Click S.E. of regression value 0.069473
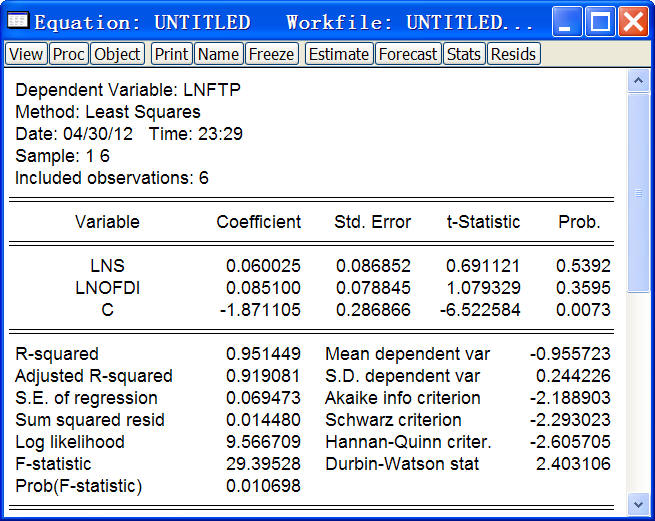 pyautogui.click(x=263, y=398)
